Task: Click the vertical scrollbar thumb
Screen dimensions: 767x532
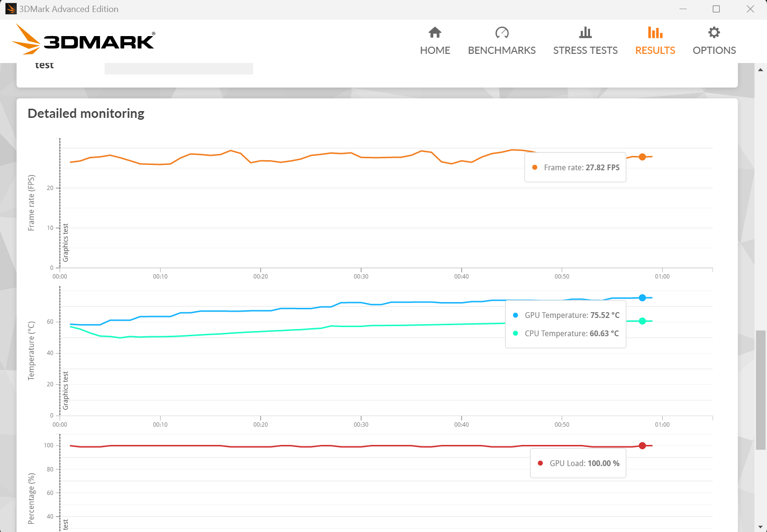Action: [x=760, y=390]
